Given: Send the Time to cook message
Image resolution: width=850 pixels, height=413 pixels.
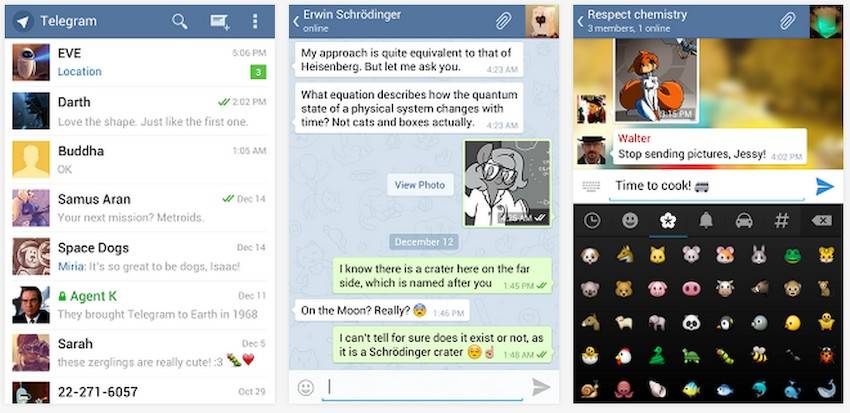Looking at the screenshot, I should coord(825,186).
